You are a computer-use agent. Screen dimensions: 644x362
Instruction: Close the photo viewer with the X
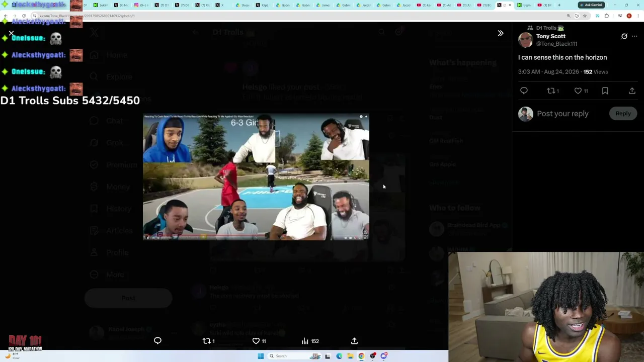[x=11, y=33]
